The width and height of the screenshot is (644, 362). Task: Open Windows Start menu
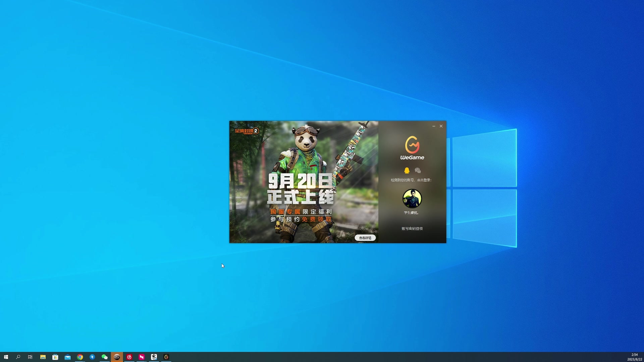6,357
